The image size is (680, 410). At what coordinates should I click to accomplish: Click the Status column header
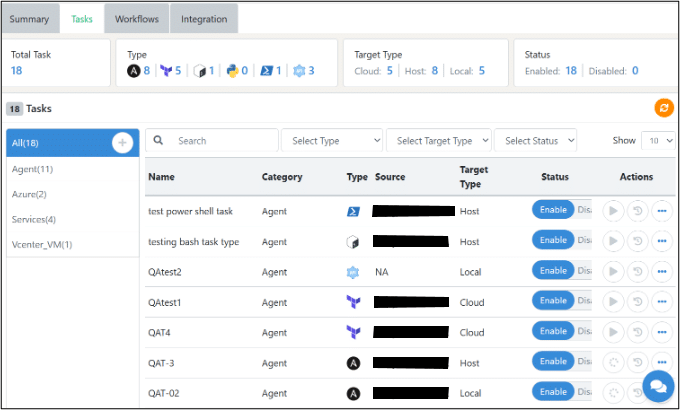click(x=555, y=177)
